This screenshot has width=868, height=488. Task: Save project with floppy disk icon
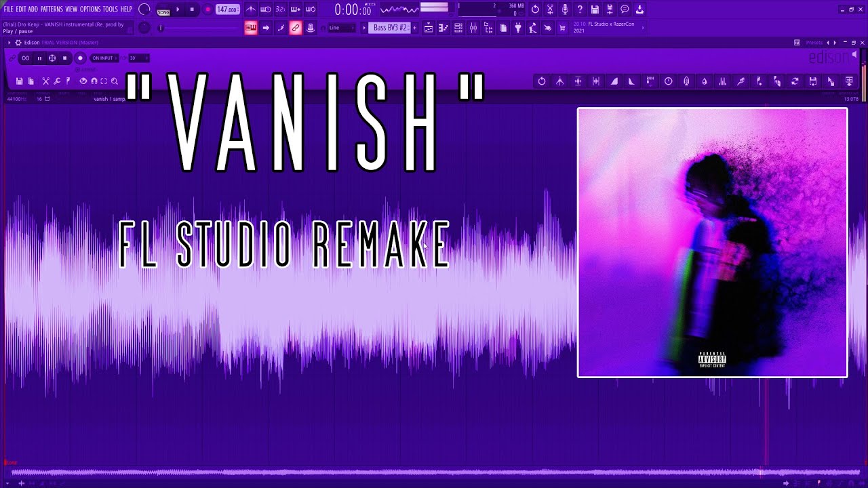(x=595, y=9)
